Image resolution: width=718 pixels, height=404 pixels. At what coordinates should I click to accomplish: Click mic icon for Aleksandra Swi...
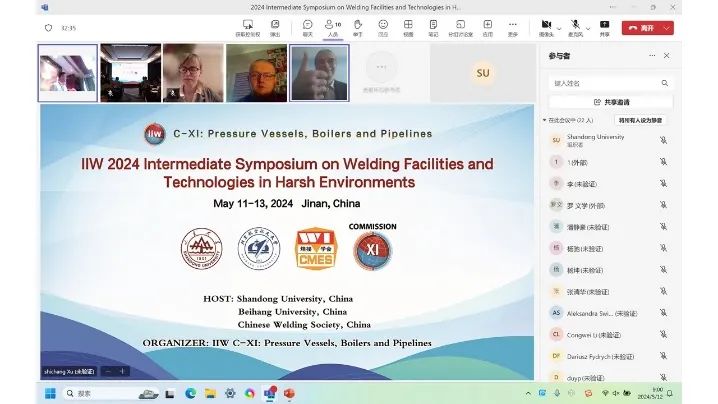pos(663,312)
